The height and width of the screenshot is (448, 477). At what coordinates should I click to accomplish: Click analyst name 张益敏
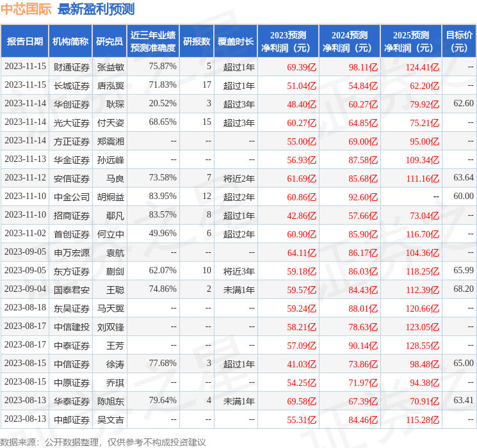[110, 67]
